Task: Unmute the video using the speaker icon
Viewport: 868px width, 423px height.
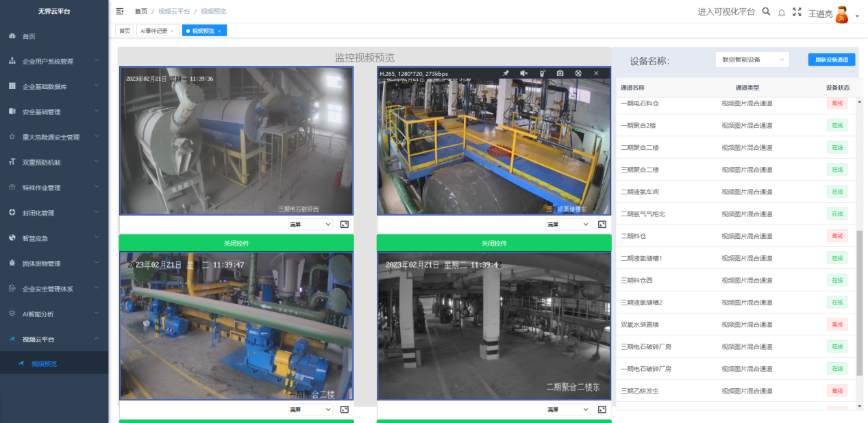Action: 524,73
